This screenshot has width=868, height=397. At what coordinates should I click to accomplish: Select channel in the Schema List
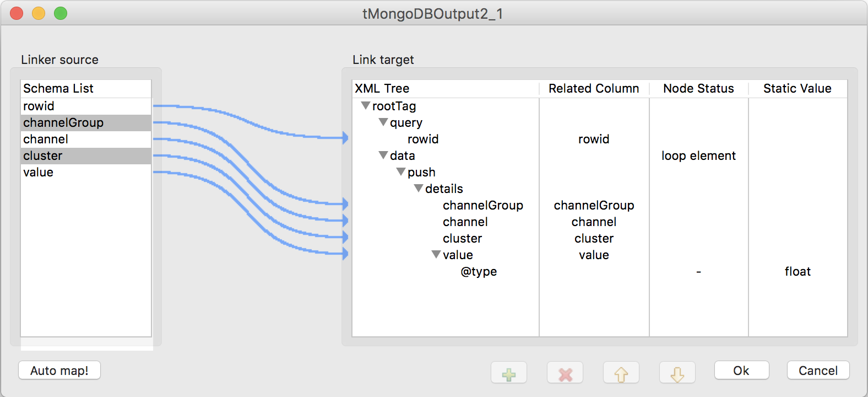[86, 139]
